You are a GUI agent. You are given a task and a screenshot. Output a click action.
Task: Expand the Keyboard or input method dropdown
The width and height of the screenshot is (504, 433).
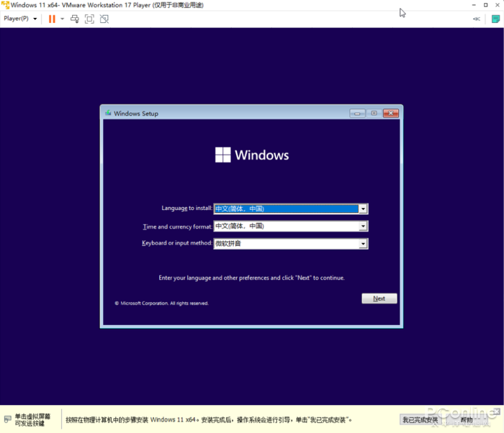363,244
